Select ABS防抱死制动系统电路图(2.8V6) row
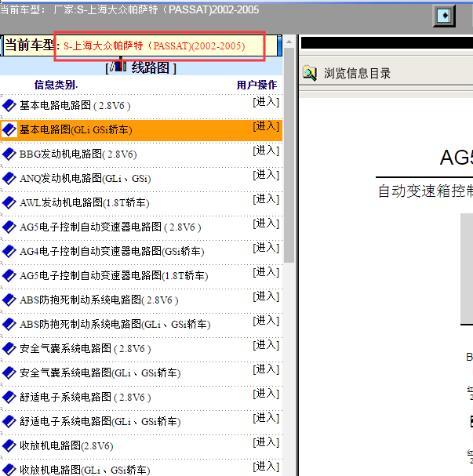 tap(141, 300)
